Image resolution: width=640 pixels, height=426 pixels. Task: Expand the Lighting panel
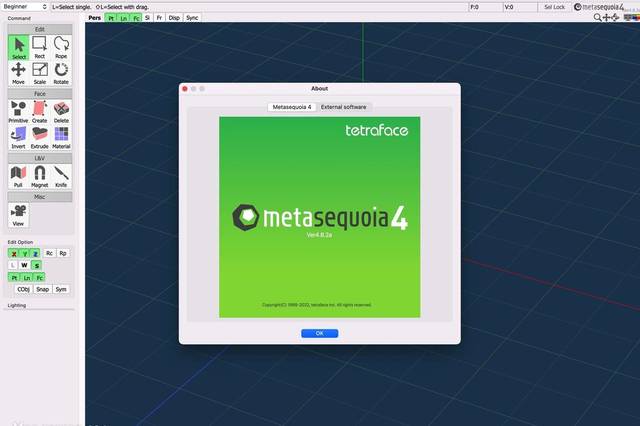(x=17, y=305)
